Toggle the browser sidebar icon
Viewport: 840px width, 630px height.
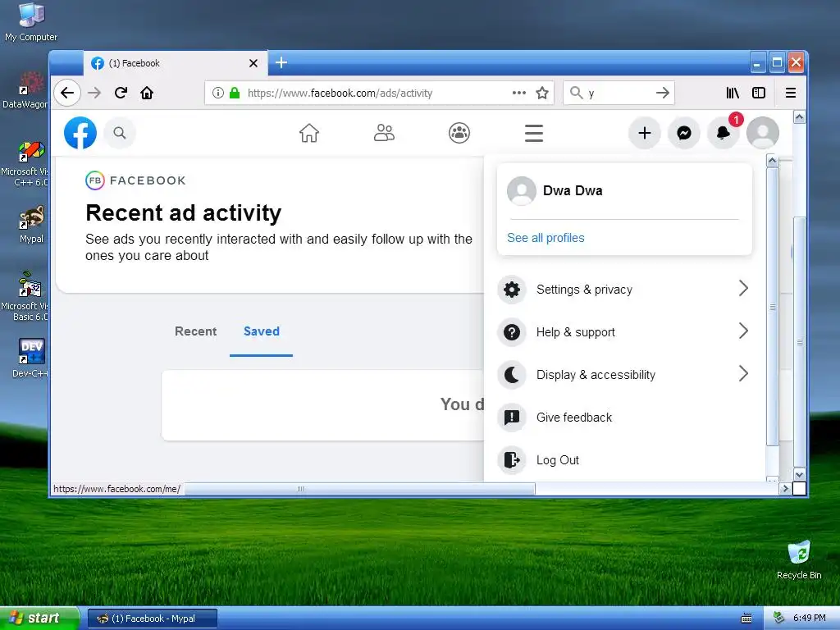(759, 93)
